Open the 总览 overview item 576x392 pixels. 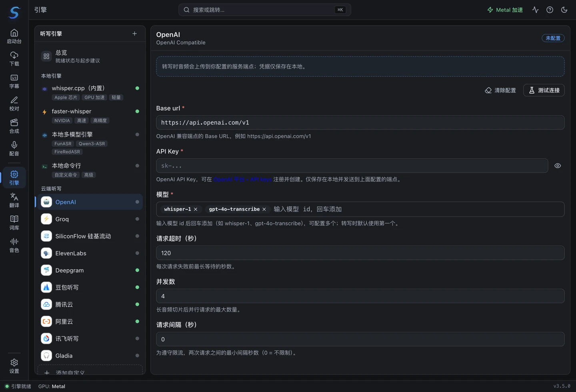tap(90, 56)
